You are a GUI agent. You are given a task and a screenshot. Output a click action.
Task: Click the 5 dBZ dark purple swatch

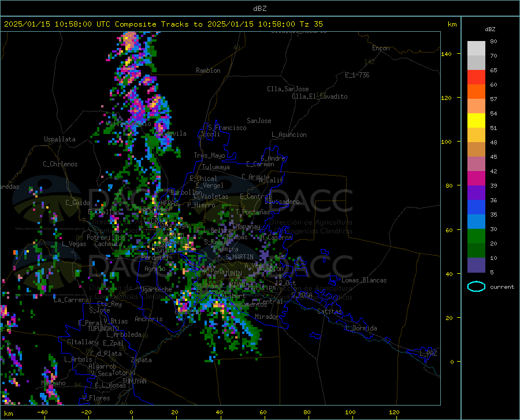tap(476, 265)
